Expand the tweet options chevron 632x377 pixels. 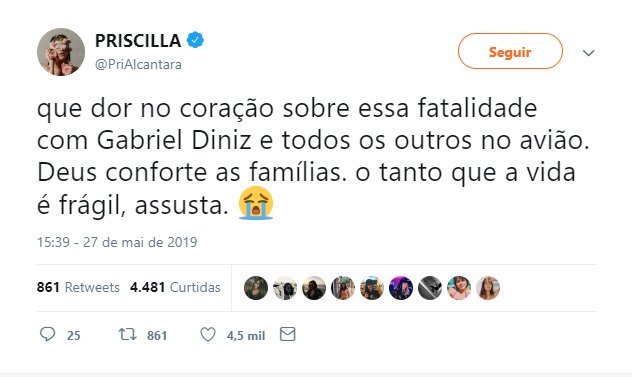click(589, 53)
